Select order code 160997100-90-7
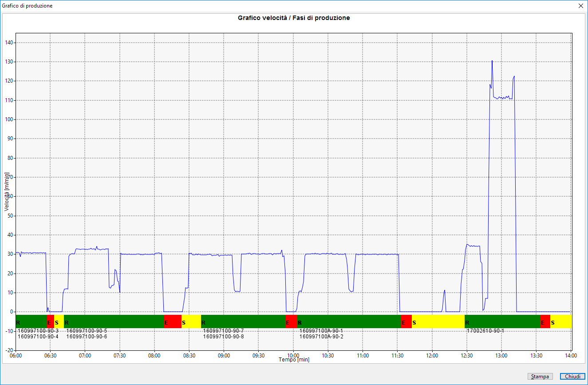Image resolution: width=588 pixels, height=385 pixels. point(224,331)
